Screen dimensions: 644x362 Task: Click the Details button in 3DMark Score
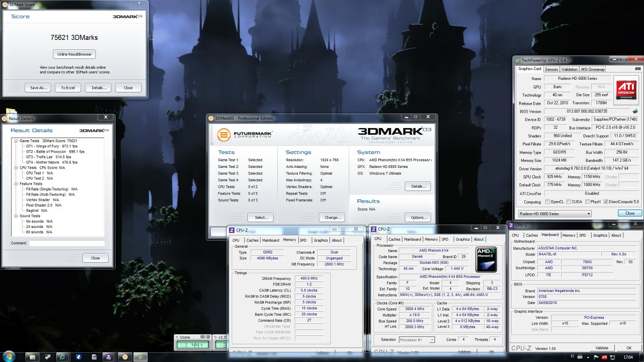[x=99, y=88]
